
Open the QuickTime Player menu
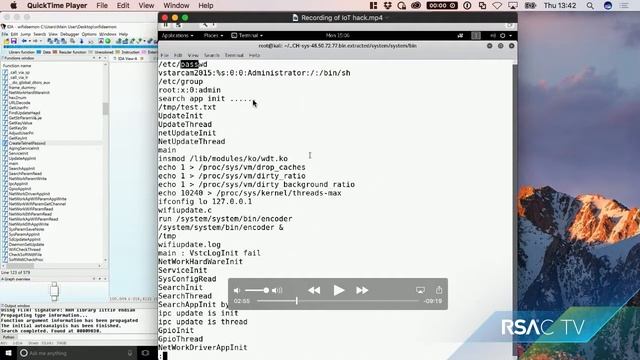pos(57,5)
